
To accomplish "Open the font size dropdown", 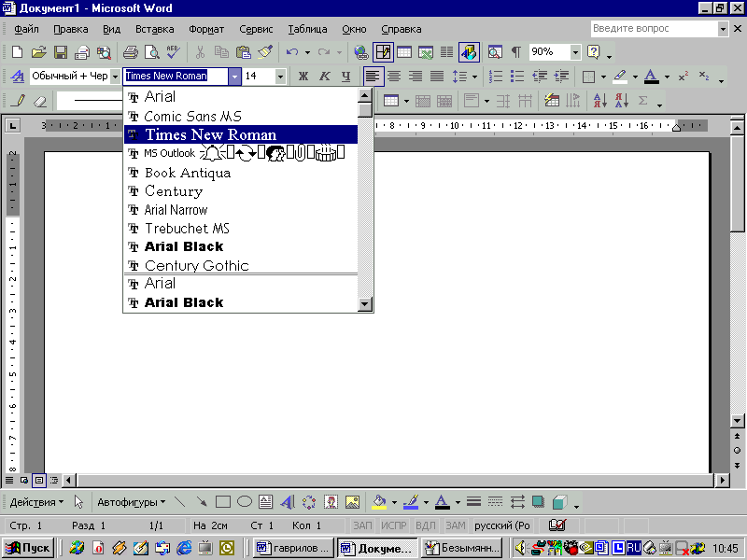I will pyautogui.click(x=280, y=77).
